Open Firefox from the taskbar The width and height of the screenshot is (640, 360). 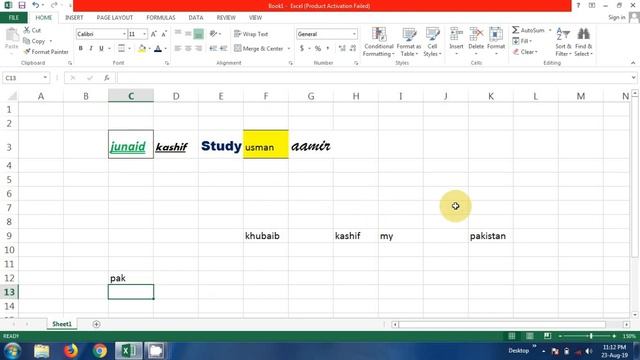[71, 351]
